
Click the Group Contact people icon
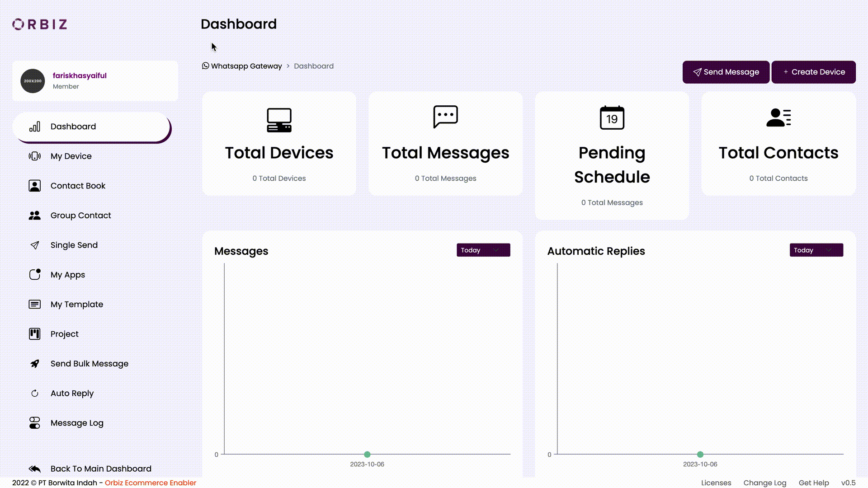(35, 215)
